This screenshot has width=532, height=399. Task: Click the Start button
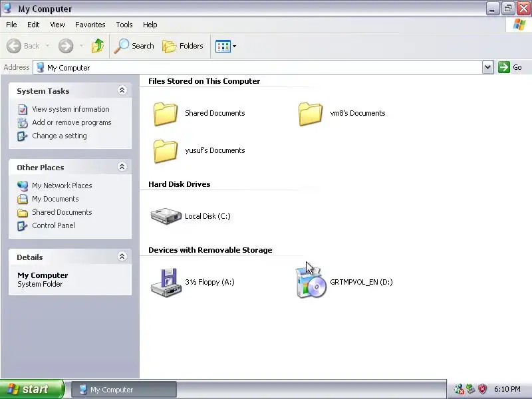[x=32, y=389]
